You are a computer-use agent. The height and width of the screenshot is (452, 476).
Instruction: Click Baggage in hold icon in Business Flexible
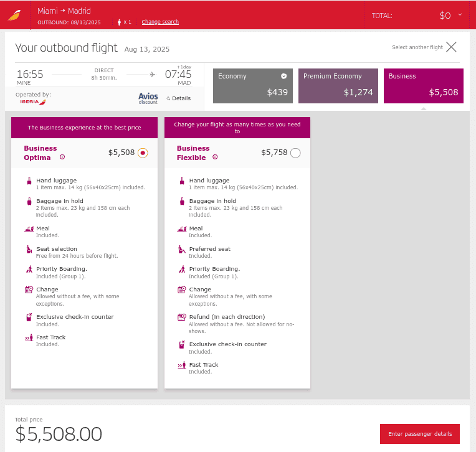182,202
